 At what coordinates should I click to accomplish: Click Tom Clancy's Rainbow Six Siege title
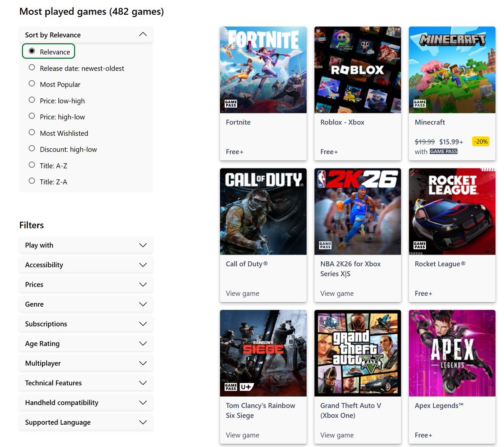pos(260,410)
